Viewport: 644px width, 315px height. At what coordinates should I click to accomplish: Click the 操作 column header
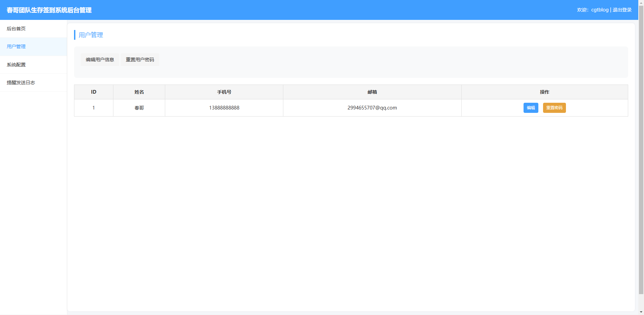click(544, 92)
